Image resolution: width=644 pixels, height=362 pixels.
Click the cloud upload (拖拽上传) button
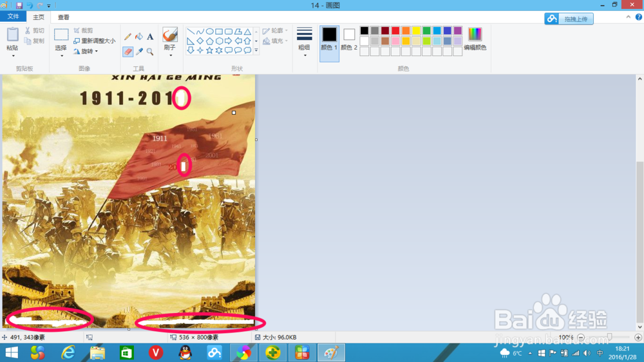[569, 19]
